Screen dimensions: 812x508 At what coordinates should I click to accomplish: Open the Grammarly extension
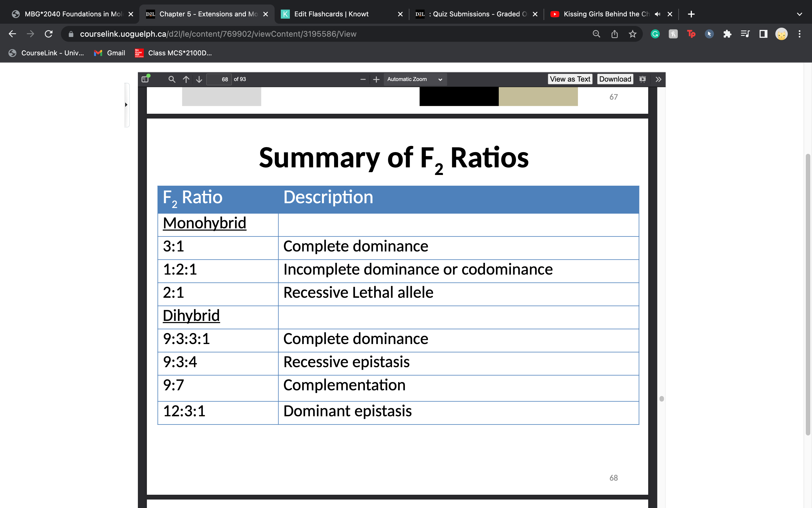(655, 34)
